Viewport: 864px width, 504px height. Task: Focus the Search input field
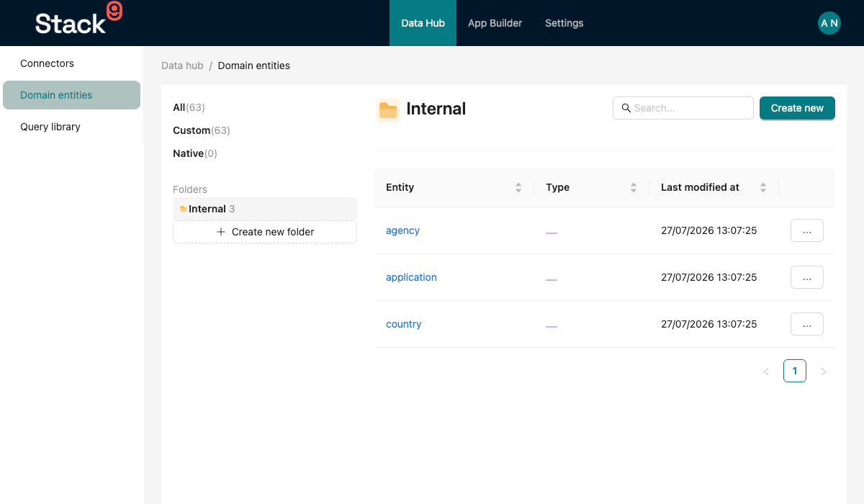pos(683,108)
